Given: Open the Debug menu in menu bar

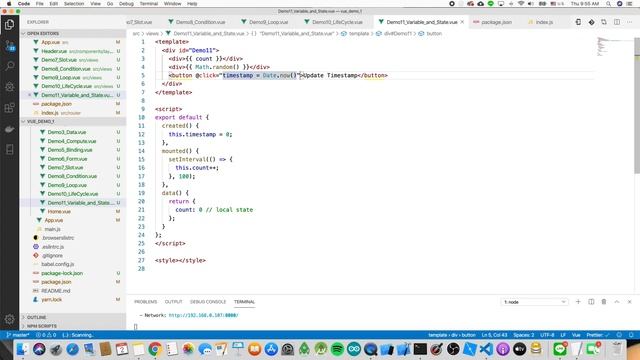Looking at the screenshot, I should (126, 4).
